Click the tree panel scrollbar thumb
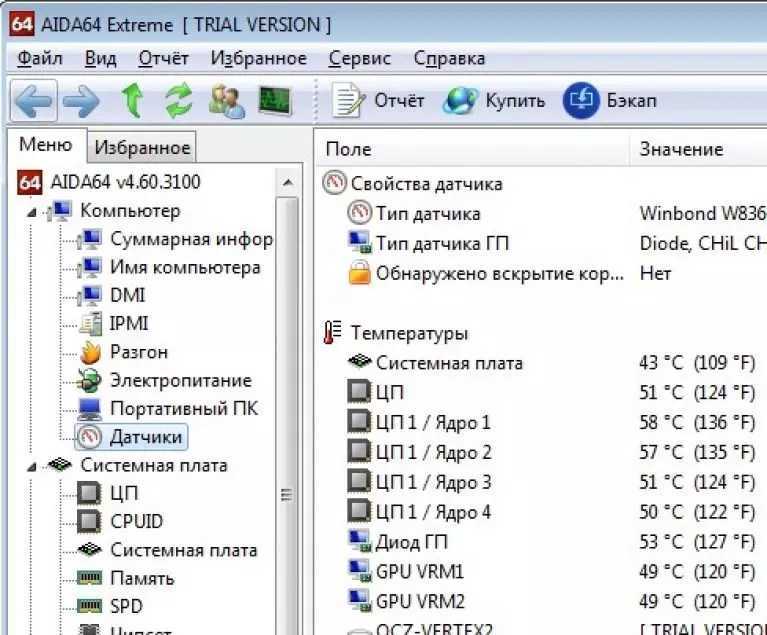 point(287,416)
